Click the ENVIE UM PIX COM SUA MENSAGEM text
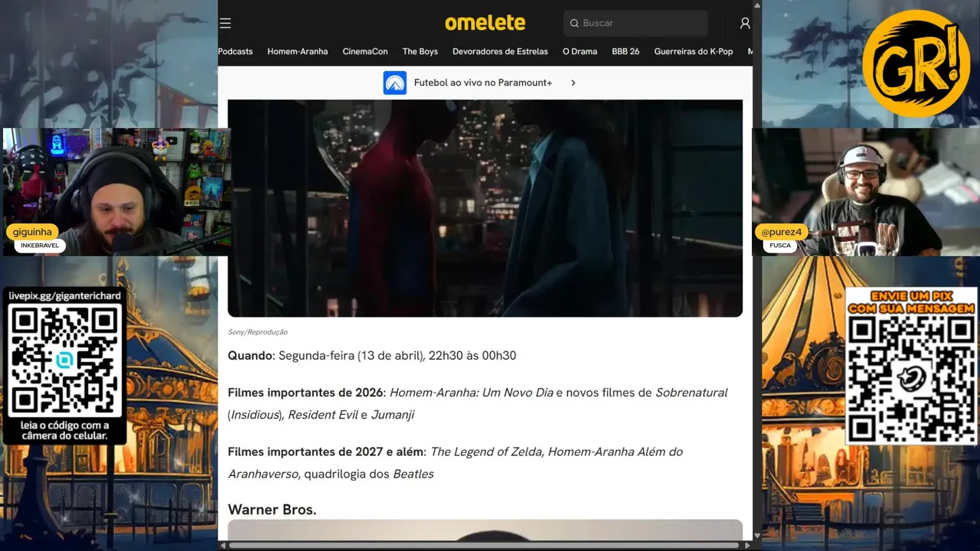The image size is (980, 551). pos(912,302)
